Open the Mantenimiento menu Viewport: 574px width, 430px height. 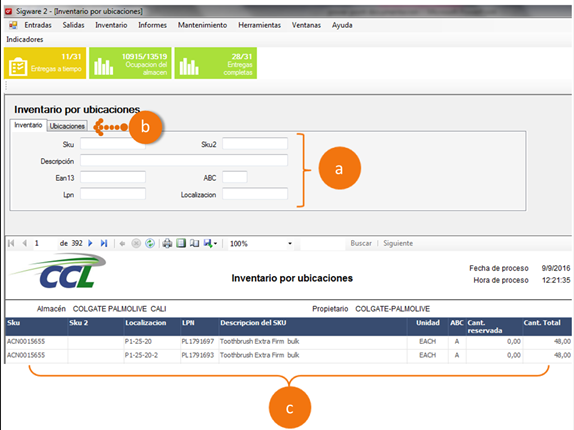tap(202, 25)
